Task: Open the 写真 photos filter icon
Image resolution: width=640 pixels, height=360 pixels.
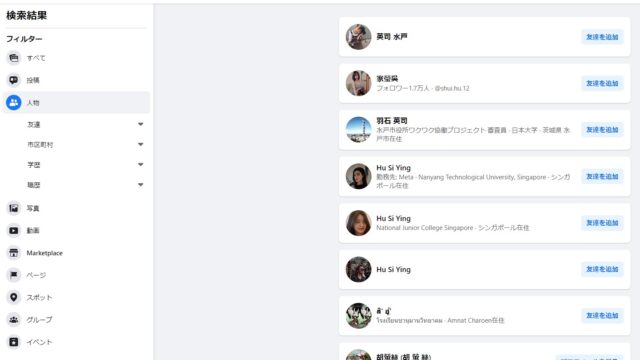Action: 13,208
